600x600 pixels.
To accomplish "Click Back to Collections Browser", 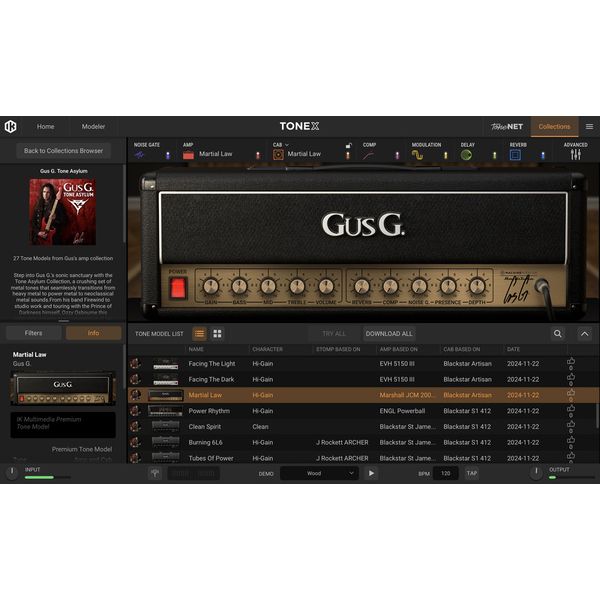I will click(x=64, y=151).
